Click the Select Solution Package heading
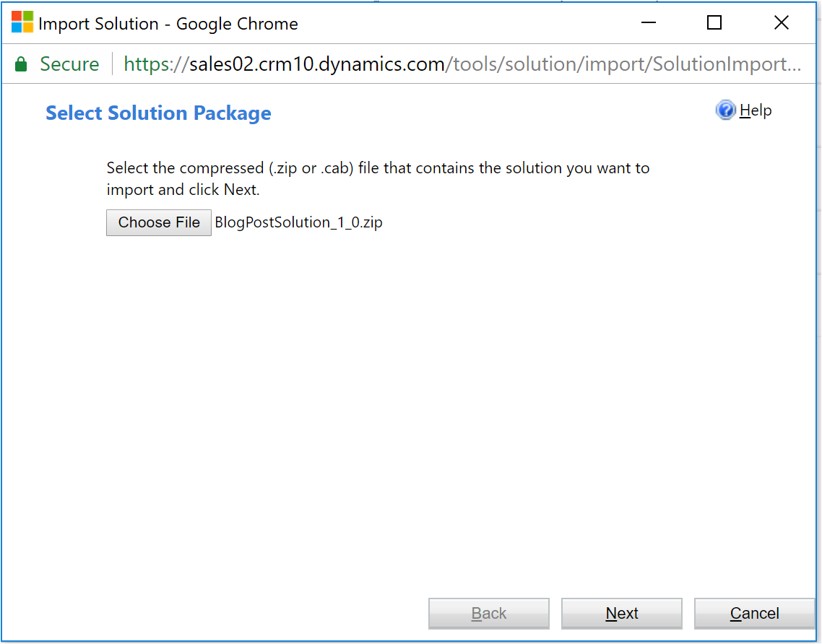822x644 pixels. coord(158,113)
